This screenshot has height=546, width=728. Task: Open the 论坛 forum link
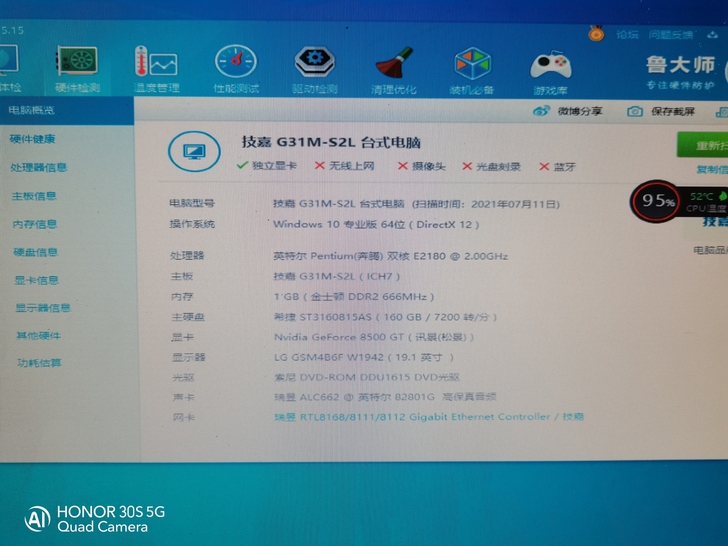[x=628, y=34]
